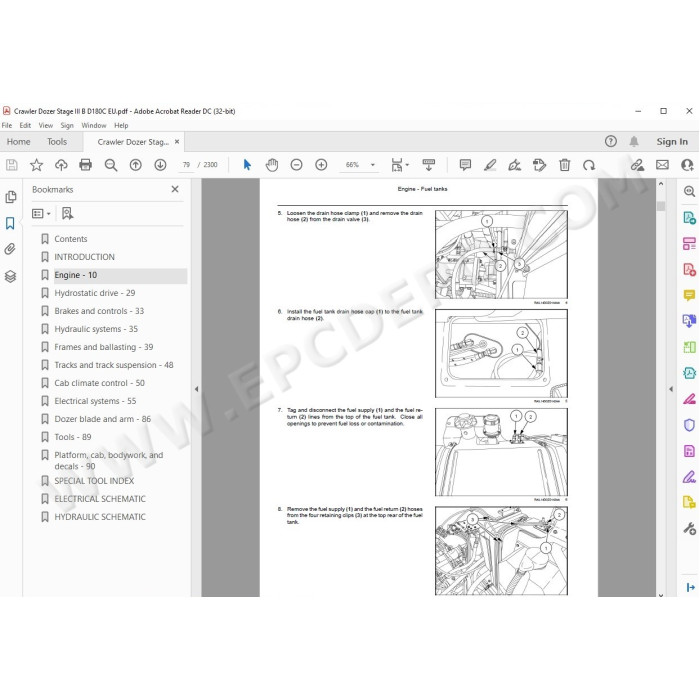Open Electrical systems - 55 bookmark

[95, 401]
